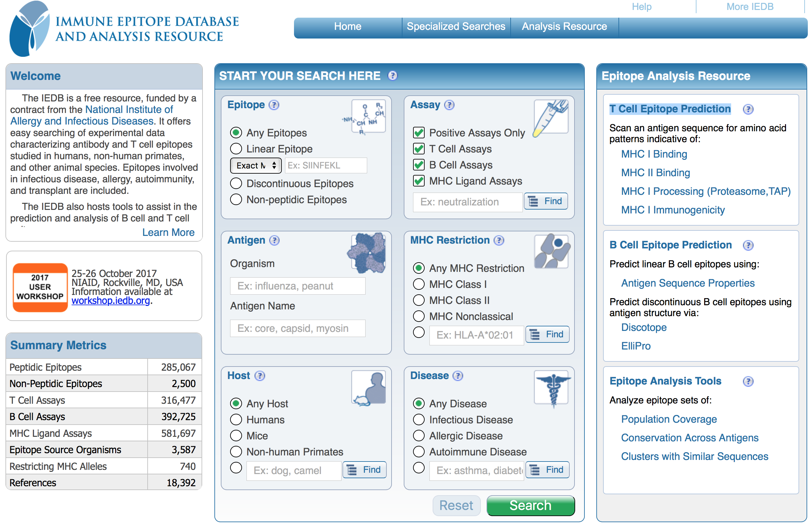Open T Cell Epitope Prediction help icon
Viewport: 812px width, 527px height.
(x=748, y=109)
